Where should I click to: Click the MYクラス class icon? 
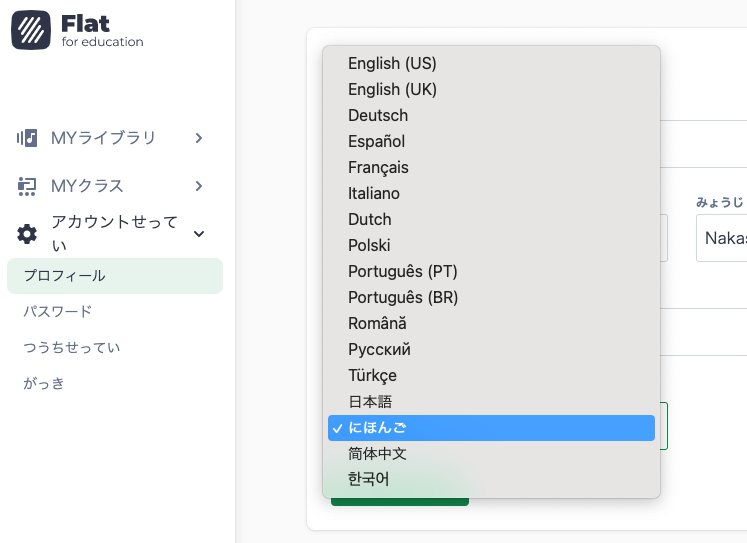point(27,186)
